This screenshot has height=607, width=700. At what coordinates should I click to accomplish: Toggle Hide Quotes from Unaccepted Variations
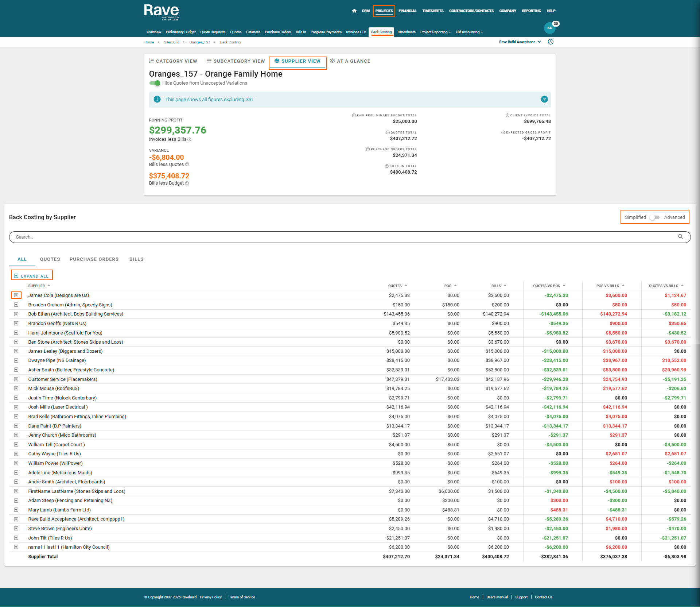[x=155, y=83]
